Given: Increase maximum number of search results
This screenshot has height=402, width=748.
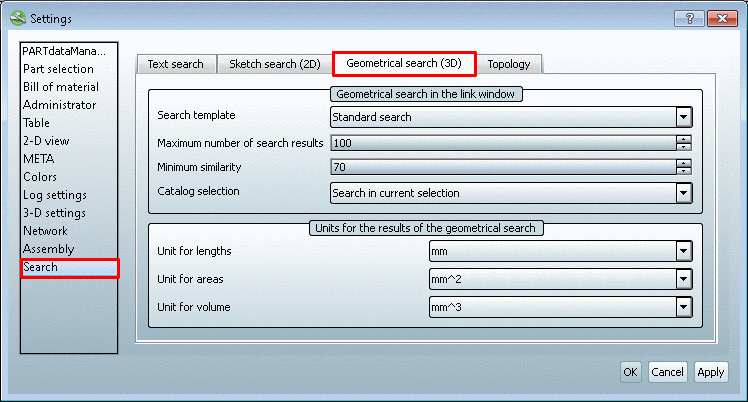Looking at the screenshot, I should (x=684, y=139).
